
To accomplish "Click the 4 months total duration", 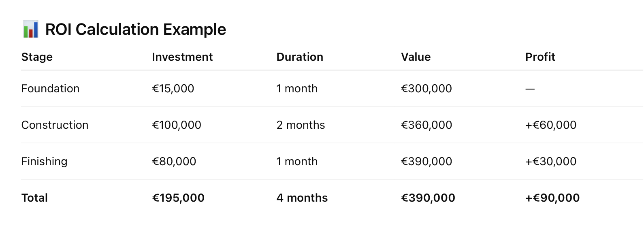I will tap(302, 198).
